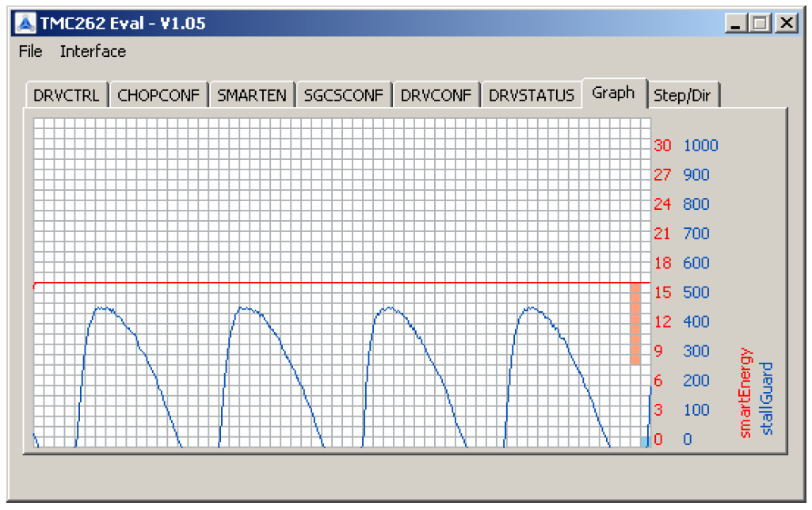Click the TMC262 Eval title bar icon
This screenshot has width=812, height=510.
point(25,23)
